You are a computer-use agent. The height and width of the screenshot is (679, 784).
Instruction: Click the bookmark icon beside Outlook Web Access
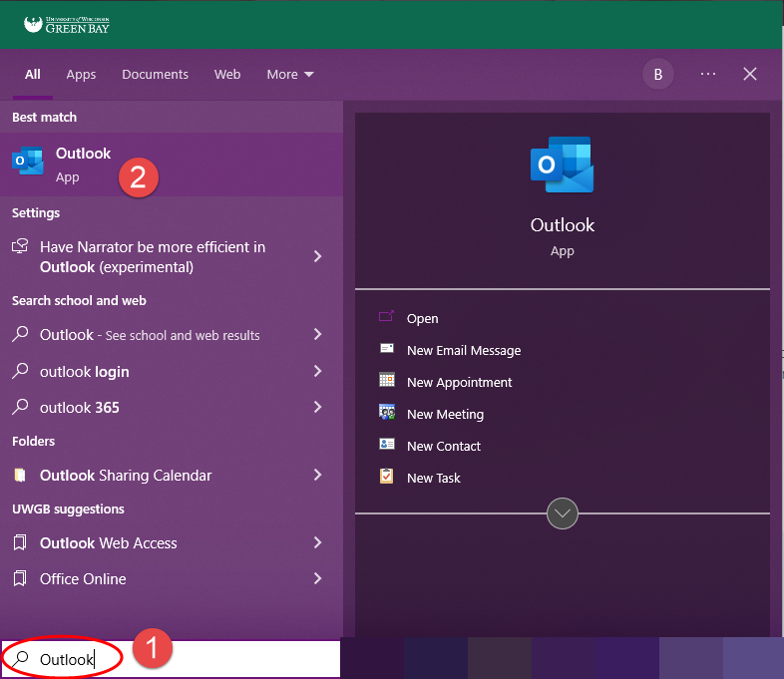(x=20, y=542)
